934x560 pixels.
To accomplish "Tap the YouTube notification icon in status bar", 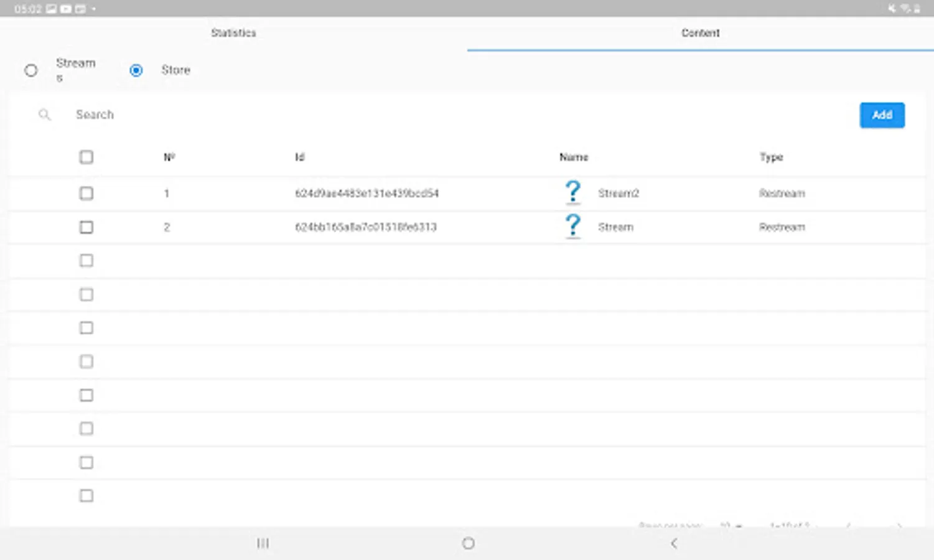I will [x=65, y=9].
